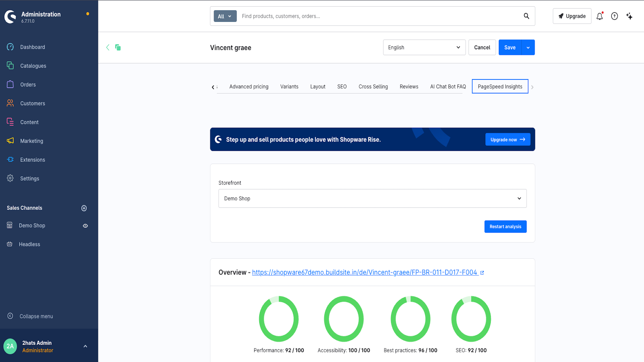This screenshot has width=644, height=362.
Task: Go back using the left chevron
Action: tap(108, 47)
